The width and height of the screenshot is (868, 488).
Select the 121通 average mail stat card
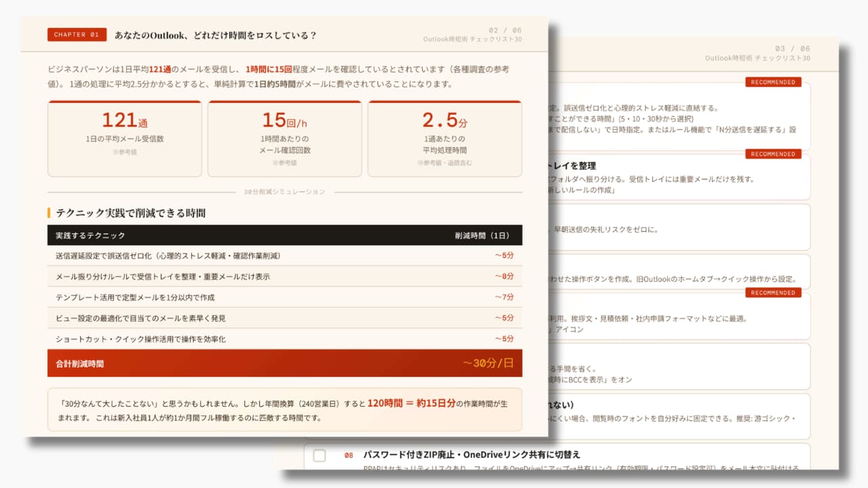click(125, 138)
